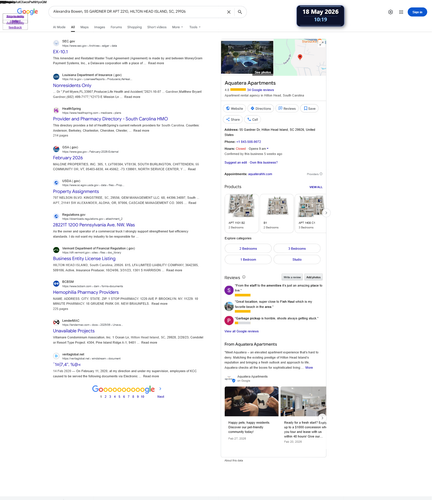Open the EX-10.1 search result
The width and height of the screenshot is (437, 500).
pyautogui.click(x=60, y=52)
